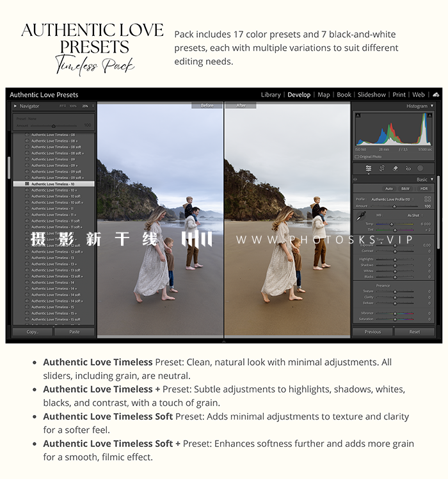The image size is (448, 479).
Task: Collapse the Histogram panel triangle
Action: click(432, 106)
